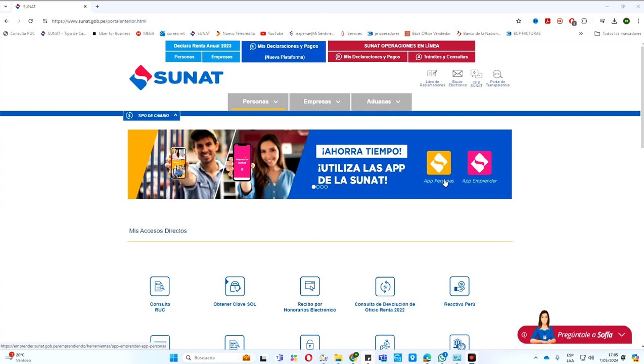Open Opera from the taskbar
Image resolution: width=644 pixels, height=364 pixels.
[308, 357]
